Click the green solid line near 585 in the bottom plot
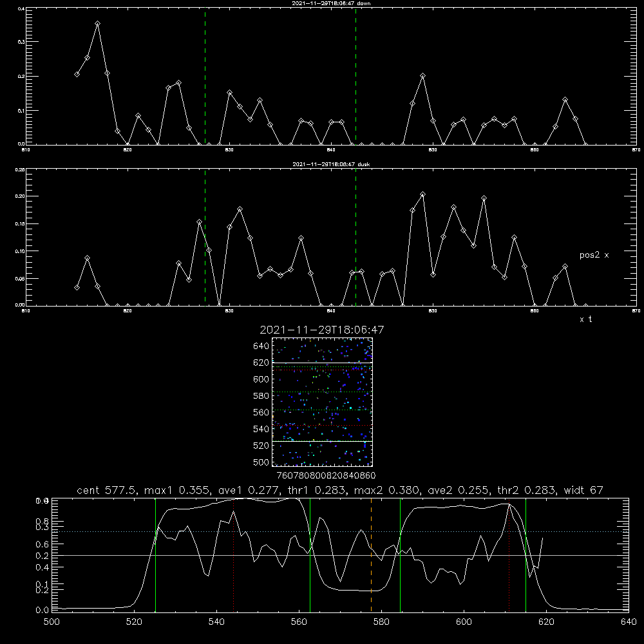 click(x=400, y=555)
